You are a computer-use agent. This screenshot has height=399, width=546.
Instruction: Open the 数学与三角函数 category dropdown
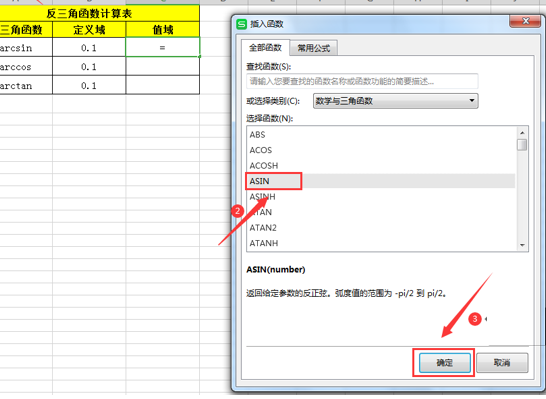(396, 101)
